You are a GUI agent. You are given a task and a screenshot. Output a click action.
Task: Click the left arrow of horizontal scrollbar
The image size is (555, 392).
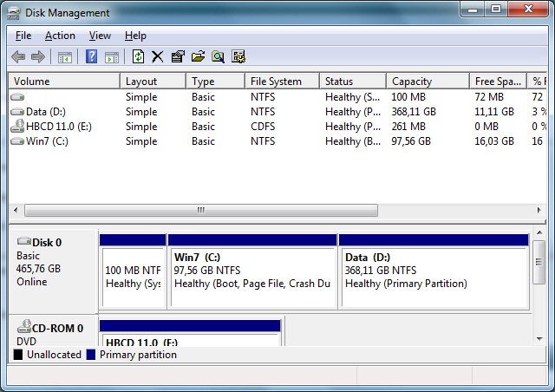[16, 210]
